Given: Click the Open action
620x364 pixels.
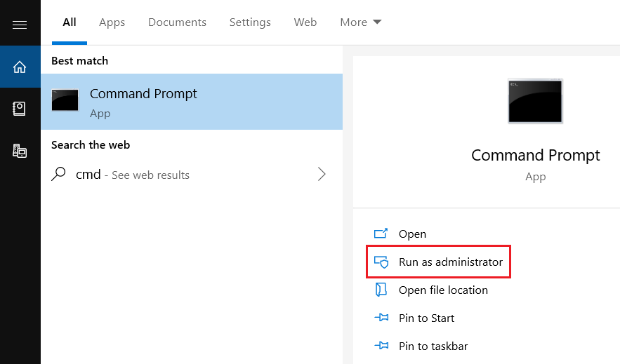Looking at the screenshot, I should 412,234.
